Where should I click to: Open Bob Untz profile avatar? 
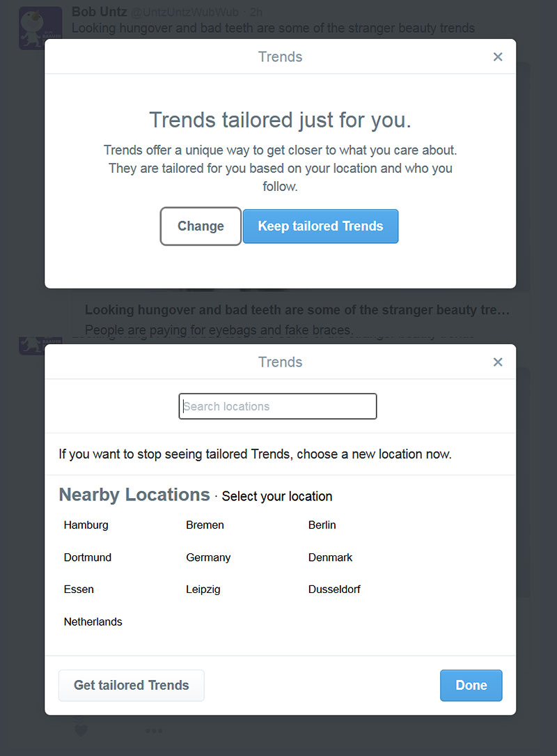(40, 28)
